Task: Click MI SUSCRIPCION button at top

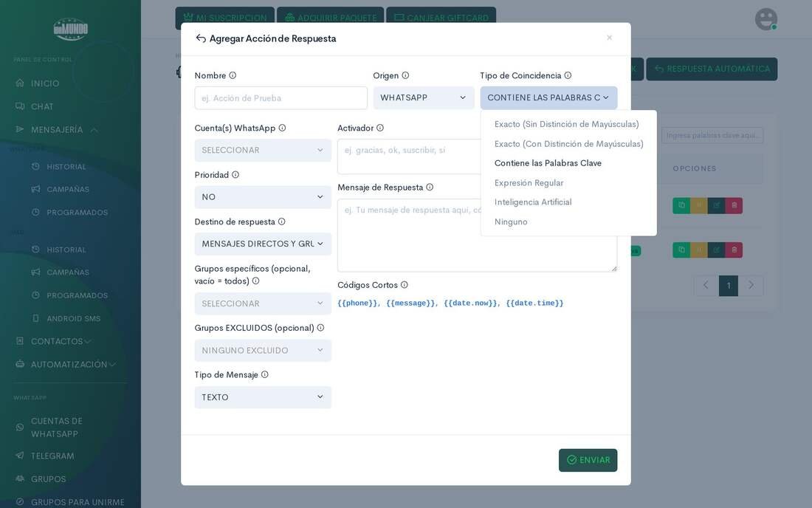Action: click(x=224, y=18)
